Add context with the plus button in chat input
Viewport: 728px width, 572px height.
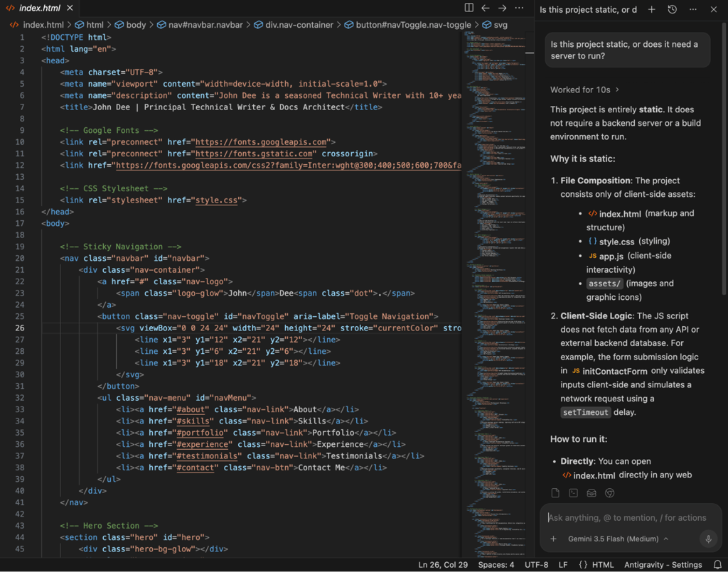(x=553, y=539)
